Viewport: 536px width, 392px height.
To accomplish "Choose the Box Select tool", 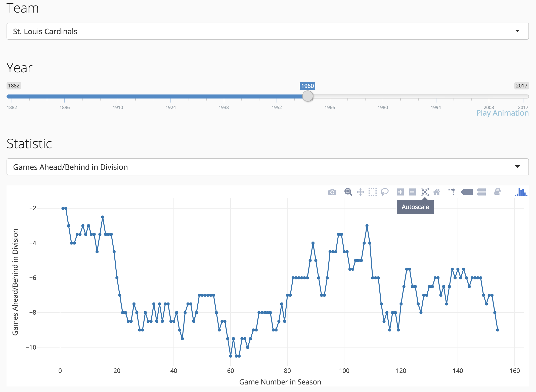I will point(372,192).
